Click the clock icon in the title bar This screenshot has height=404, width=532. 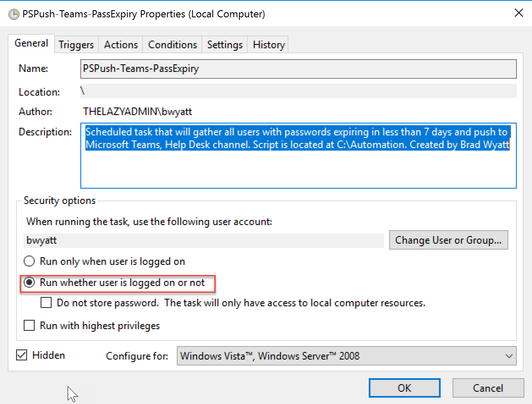coord(14,14)
